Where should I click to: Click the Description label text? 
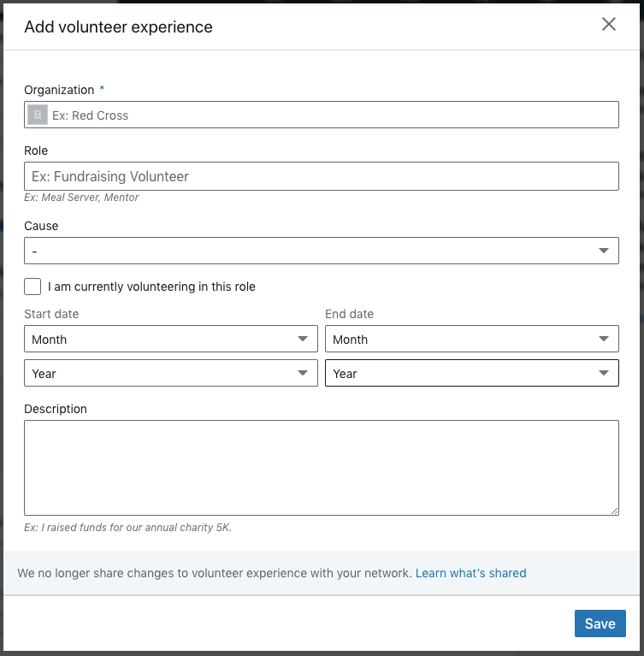tap(56, 409)
